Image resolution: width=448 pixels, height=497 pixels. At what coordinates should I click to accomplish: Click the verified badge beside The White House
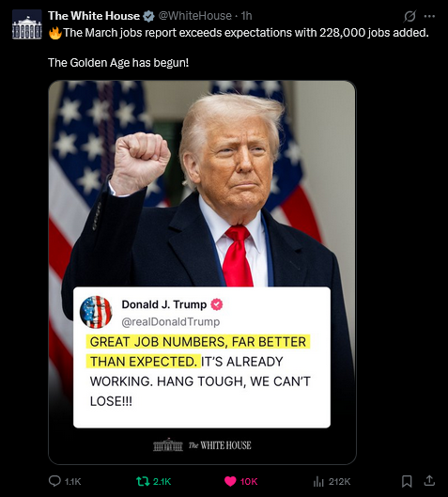[148, 16]
